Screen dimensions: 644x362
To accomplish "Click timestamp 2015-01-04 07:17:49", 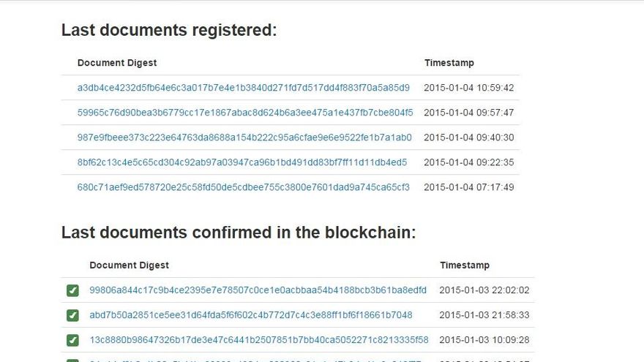I will point(469,187).
